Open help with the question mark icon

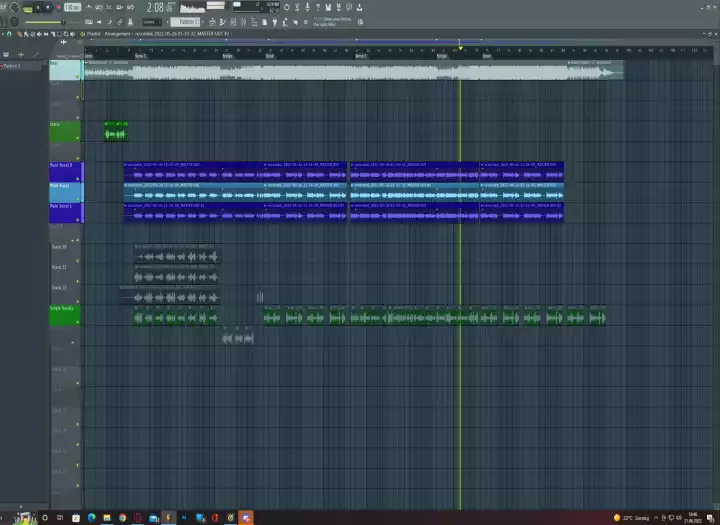[318, 7]
